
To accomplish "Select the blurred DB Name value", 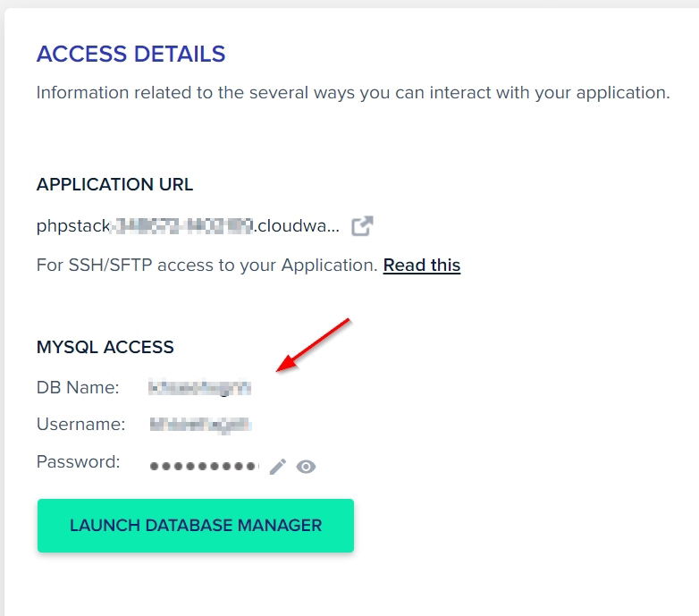I will coord(200,388).
